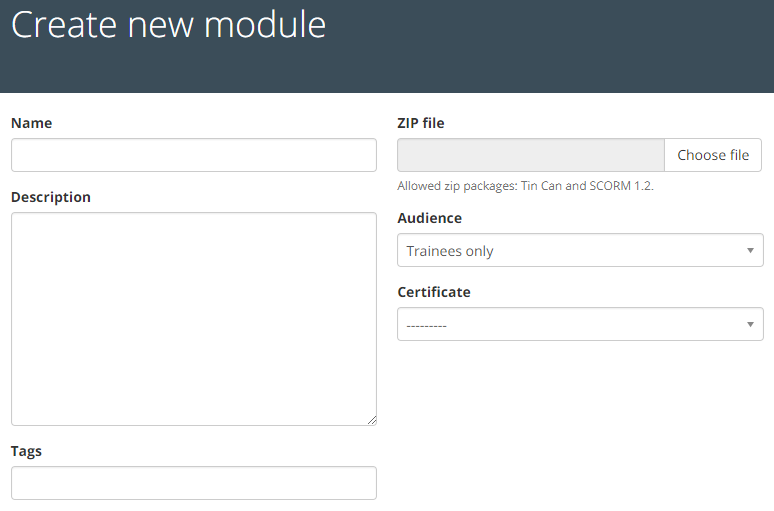Open the Audience 'Trainees only' select box
The image size is (774, 511).
coord(580,250)
